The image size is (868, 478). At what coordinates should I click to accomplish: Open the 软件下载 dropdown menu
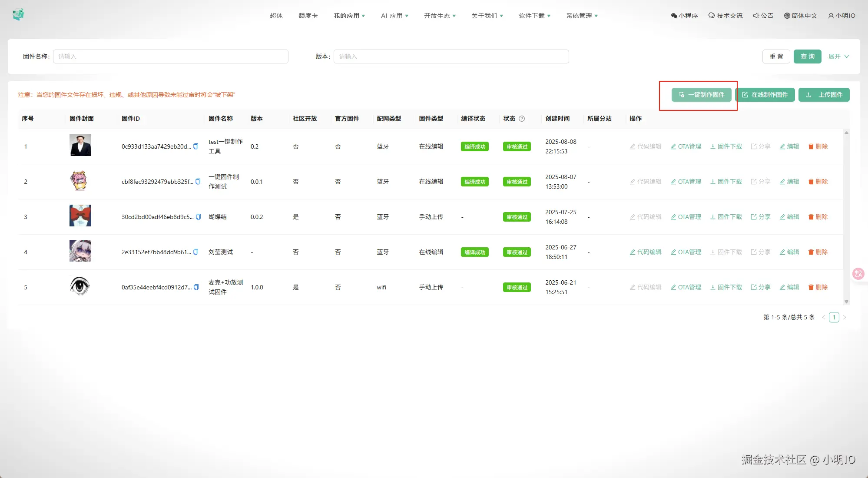pos(534,16)
